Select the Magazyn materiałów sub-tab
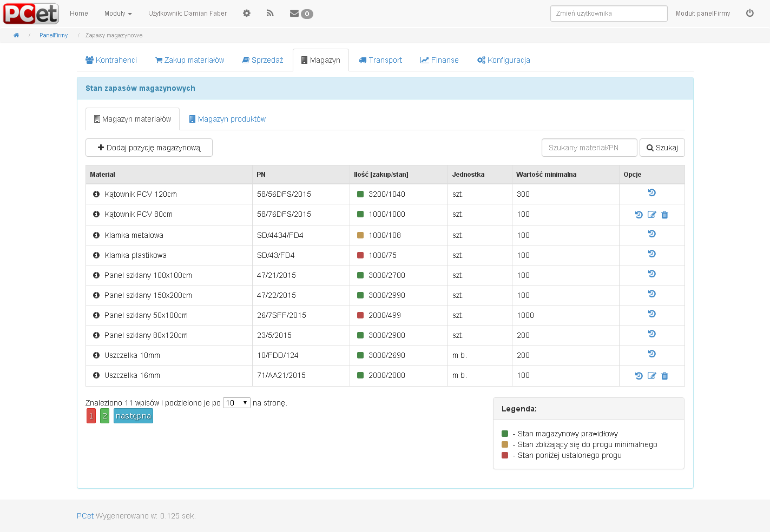Image resolution: width=770 pixels, height=532 pixels. click(x=133, y=119)
